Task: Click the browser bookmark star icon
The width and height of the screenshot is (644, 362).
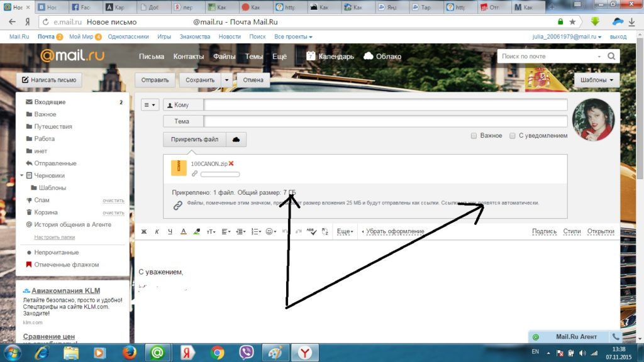Action: click(572, 22)
